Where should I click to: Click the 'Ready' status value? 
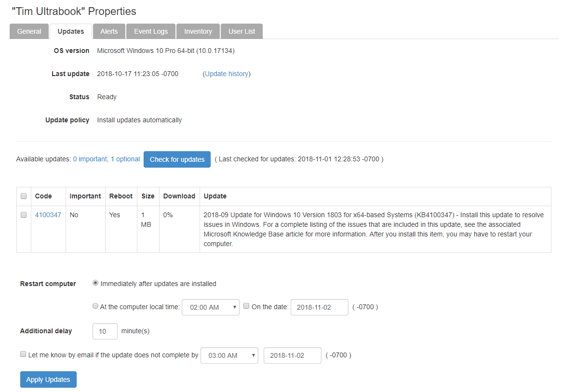[x=107, y=97]
